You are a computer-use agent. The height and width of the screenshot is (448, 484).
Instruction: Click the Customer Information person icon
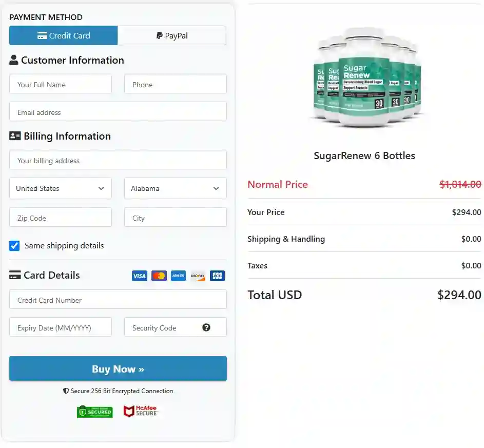click(x=13, y=60)
